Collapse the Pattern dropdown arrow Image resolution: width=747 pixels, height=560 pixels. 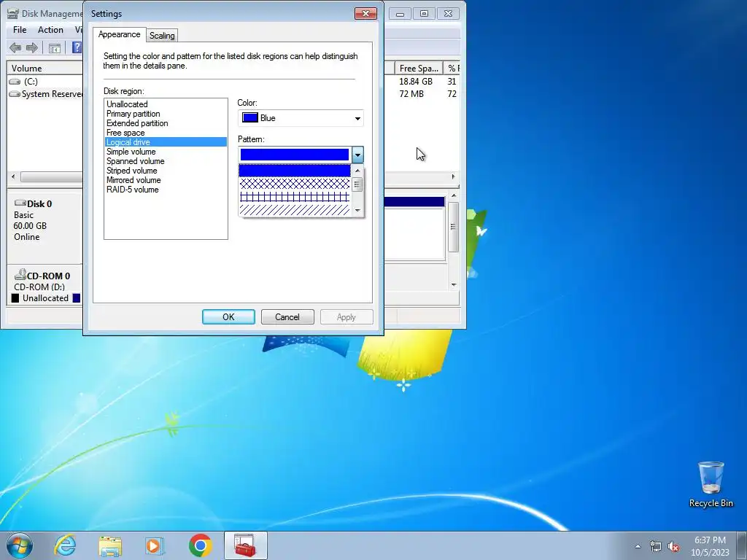tap(357, 155)
